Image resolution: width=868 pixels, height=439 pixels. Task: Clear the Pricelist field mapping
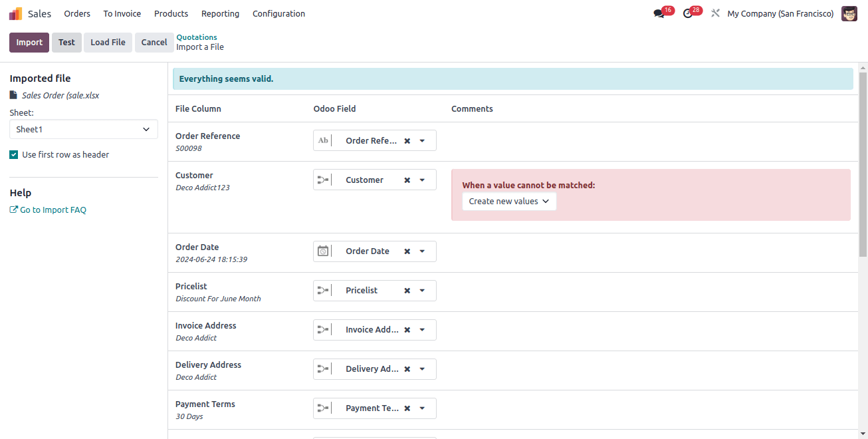click(x=407, y=291)
